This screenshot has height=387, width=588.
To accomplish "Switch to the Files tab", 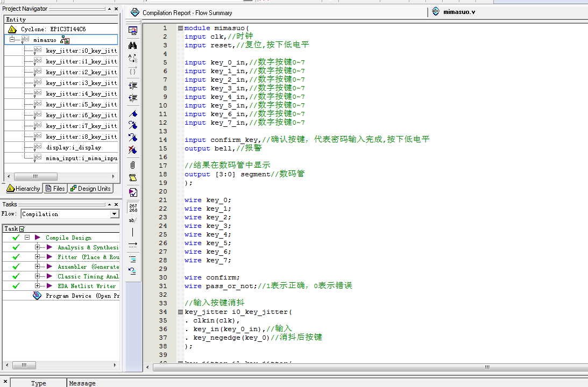I will pos(55,189).
